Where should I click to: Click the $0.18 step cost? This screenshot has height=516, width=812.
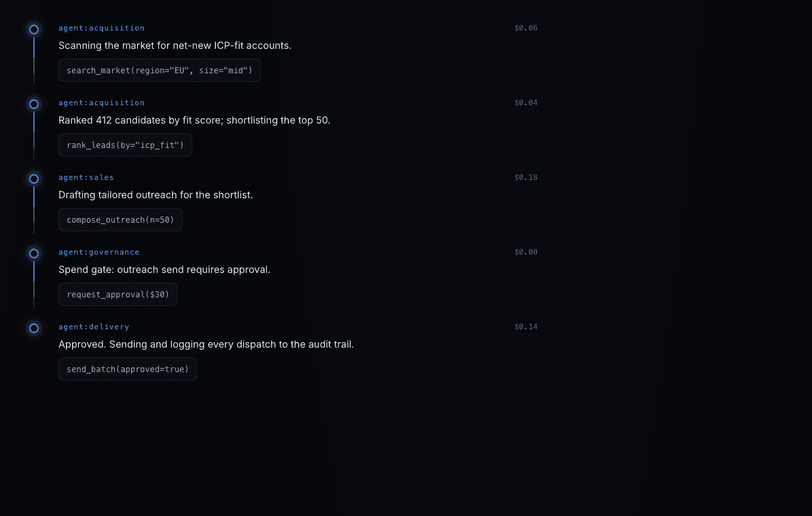525,177
